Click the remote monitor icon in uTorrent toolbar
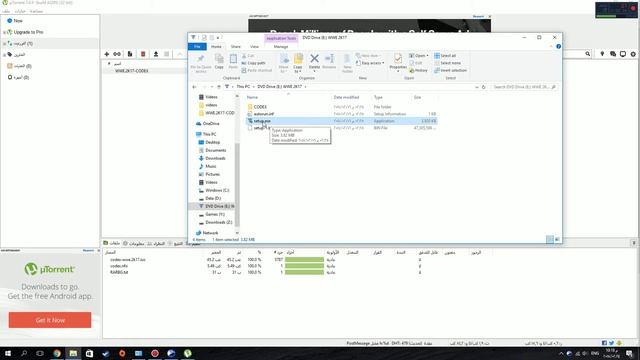 coord(623,54)
